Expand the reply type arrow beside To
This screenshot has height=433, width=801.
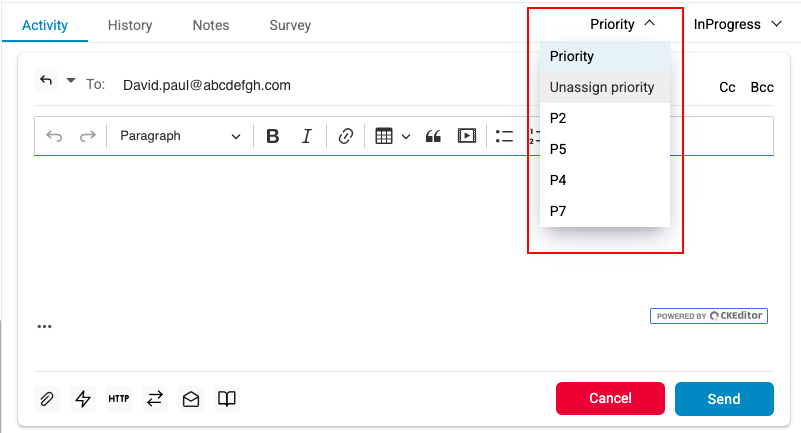point(70,81)
